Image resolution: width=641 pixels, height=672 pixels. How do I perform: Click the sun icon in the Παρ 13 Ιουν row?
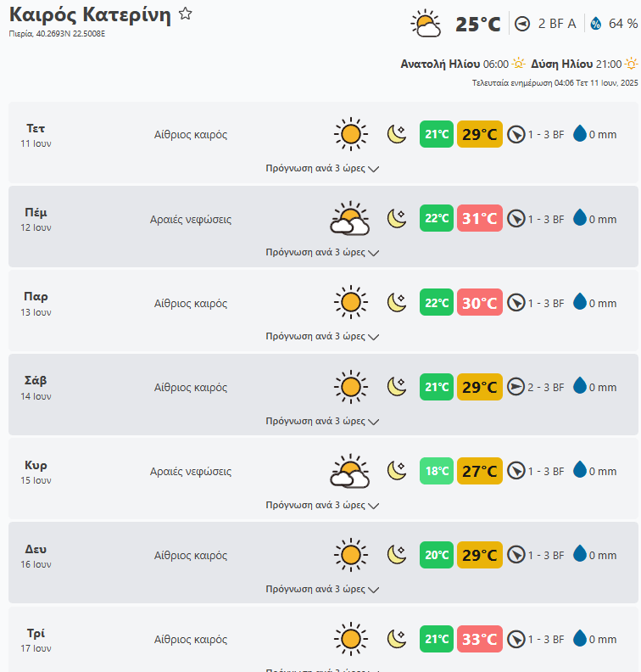(350, 303)
